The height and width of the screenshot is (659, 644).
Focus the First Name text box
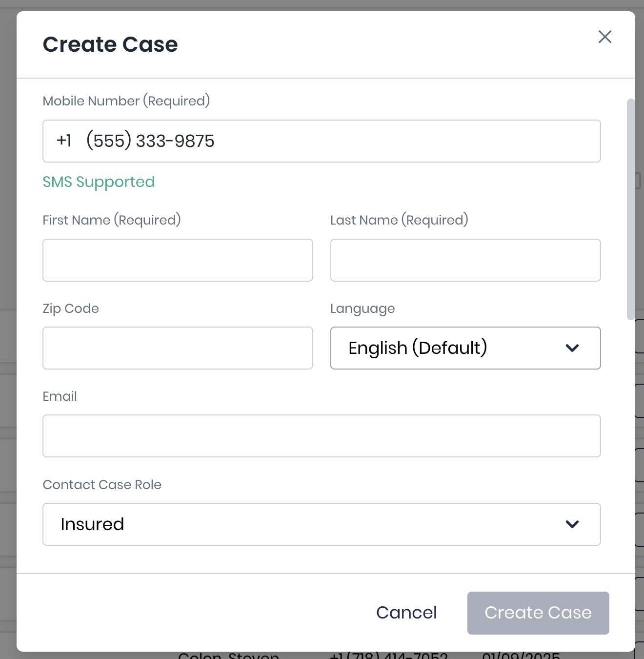click(x=178, y=260)
